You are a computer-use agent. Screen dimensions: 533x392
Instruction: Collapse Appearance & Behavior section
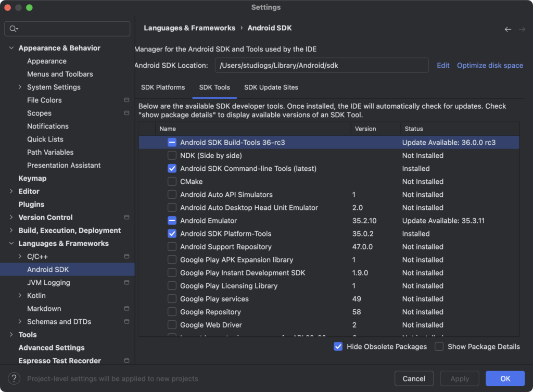11,48
